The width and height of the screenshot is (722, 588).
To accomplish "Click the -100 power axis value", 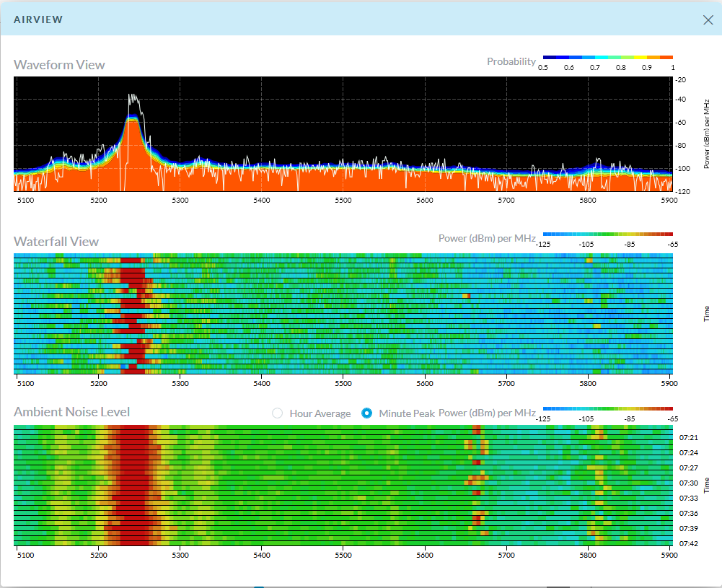I will pyautogui.click(x=682, y=169).
